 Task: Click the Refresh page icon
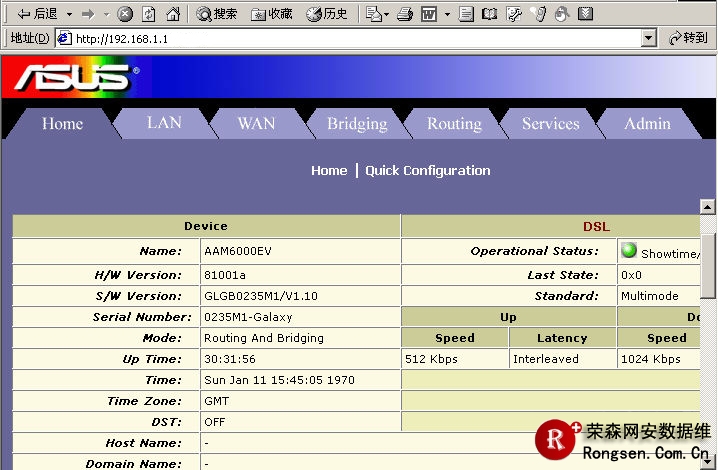(x=148, y=14)
